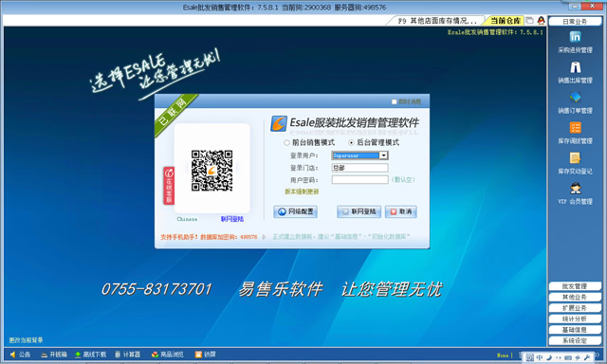The height and width of the screenshot is (364, 607).
Task: Click the QQ penguin icon in the top bar
Action: (541, 21)
